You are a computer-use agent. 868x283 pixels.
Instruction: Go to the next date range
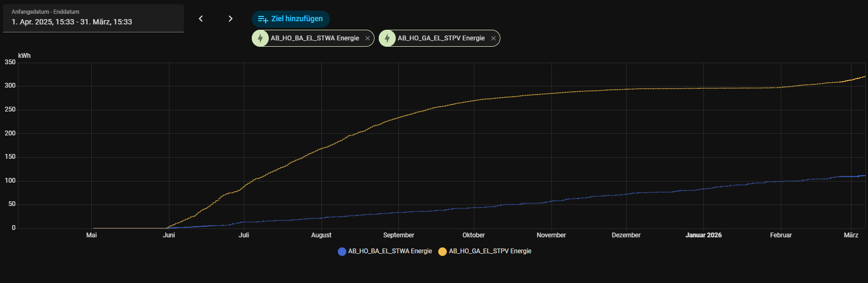click(x=231, y=19)
